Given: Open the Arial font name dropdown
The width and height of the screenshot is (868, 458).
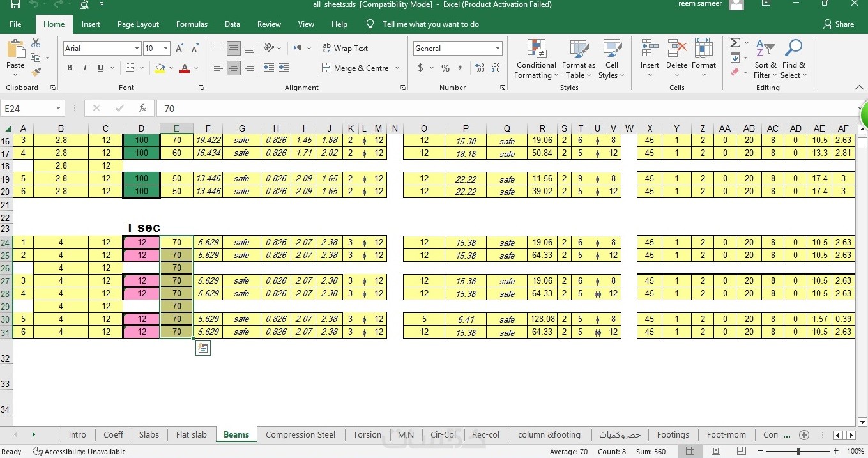Looking at the screenshot, I should tap(137, 49).
